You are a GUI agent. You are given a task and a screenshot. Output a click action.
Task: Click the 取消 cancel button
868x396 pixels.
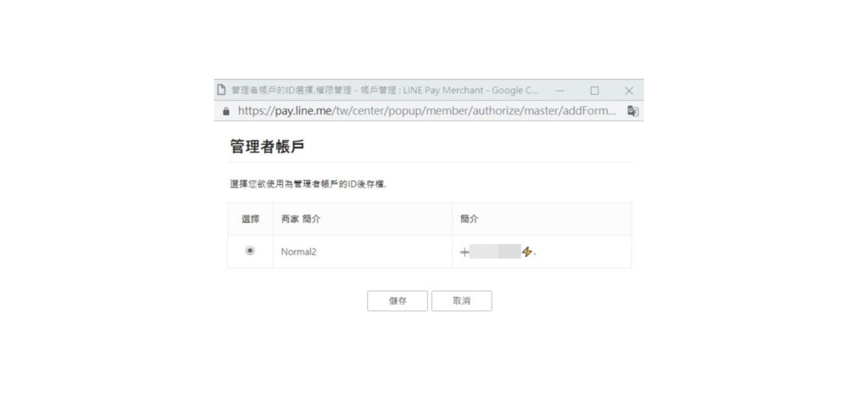[x=462, y=301]
